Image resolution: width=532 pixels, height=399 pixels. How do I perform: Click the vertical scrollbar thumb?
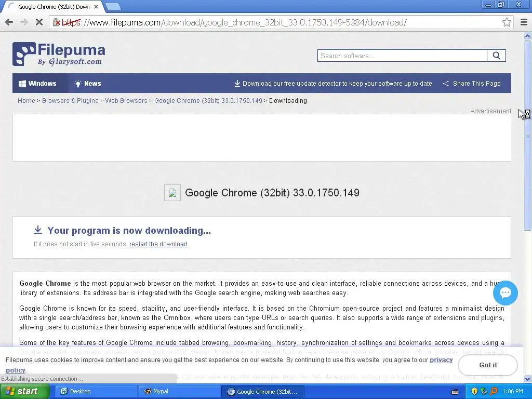coord(528,135)
